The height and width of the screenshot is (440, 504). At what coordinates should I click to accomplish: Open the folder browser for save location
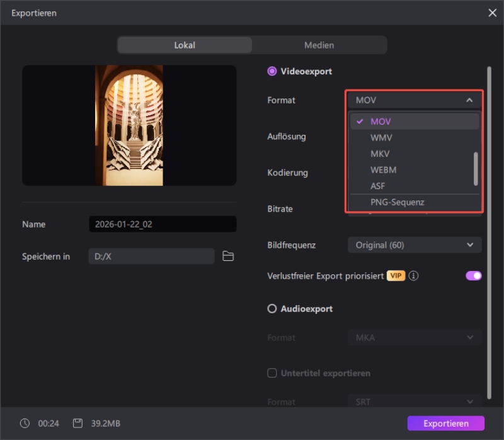tap(228, 256)
